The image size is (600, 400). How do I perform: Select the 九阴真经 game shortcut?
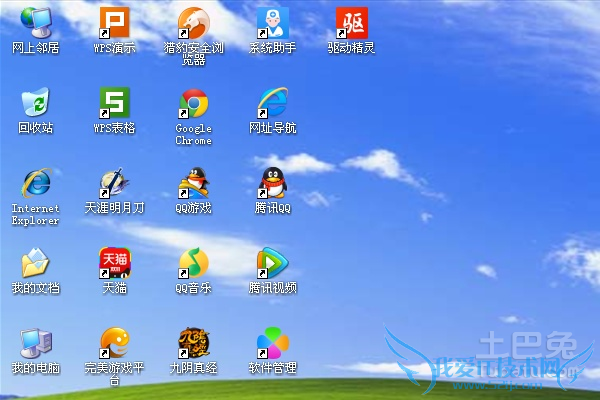pos(193,343)
